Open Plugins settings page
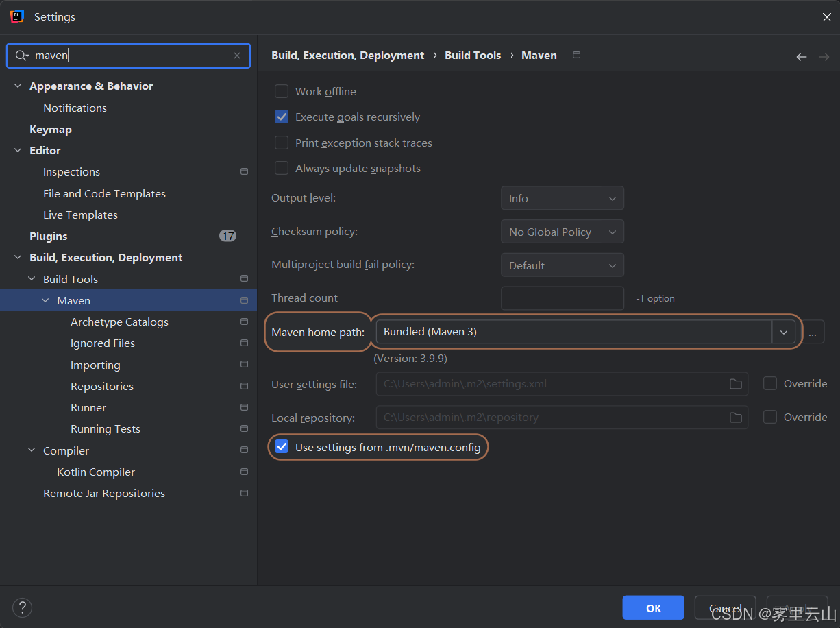 click(49, 236)
